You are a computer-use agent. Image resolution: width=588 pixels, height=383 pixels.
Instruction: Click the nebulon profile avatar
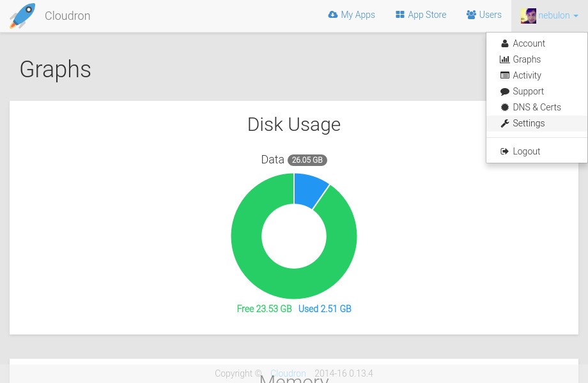tap(529, 16)
